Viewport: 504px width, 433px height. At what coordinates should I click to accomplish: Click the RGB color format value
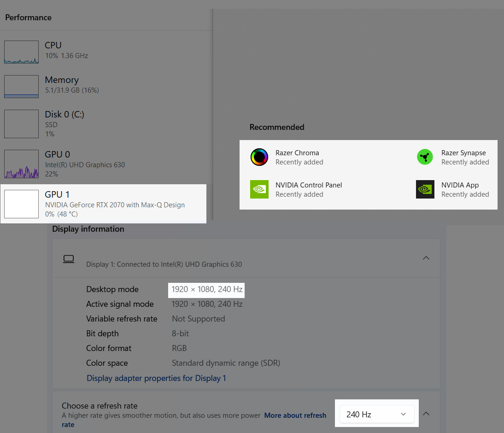[179, 348]
